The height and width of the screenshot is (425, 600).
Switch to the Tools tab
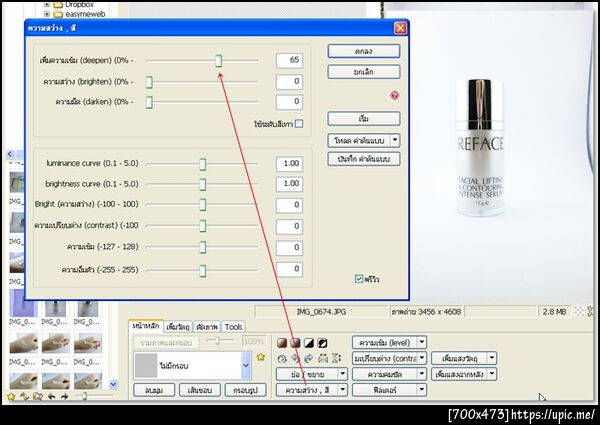click(233, 327)
